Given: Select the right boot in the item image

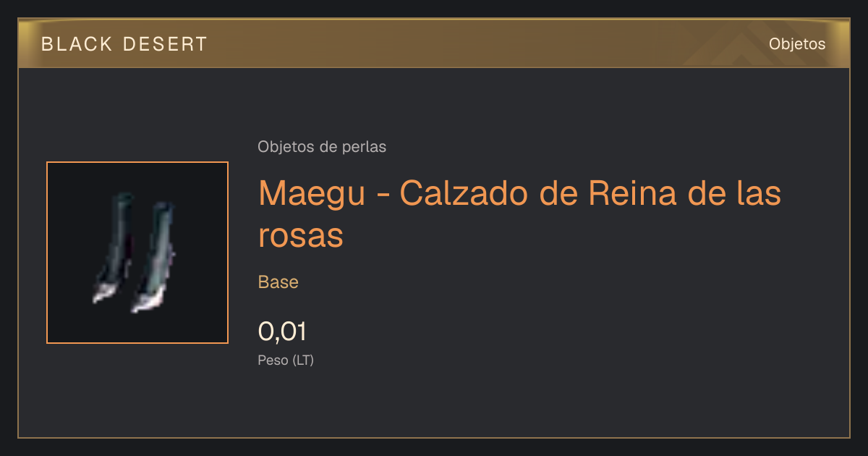Looking at the screenshot, I should pos(154,258).
